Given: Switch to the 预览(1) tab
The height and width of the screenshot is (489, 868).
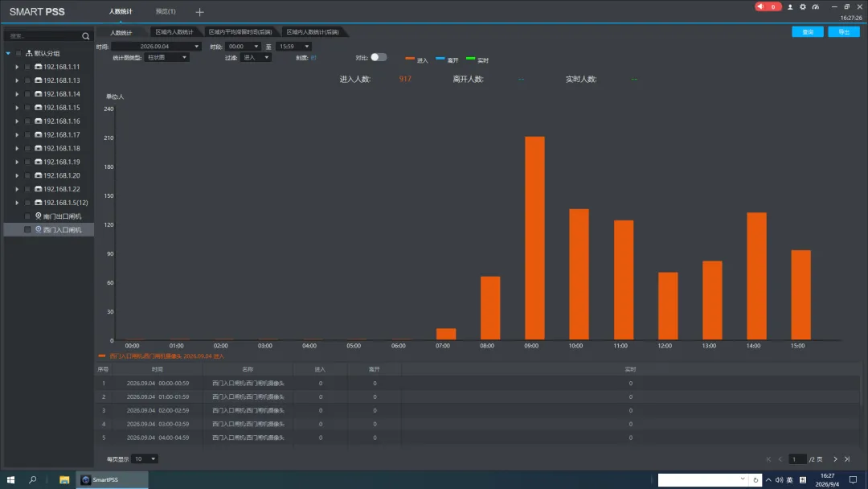Looking at the screenshot, I should pyautogui.click(x=166, y=11).
